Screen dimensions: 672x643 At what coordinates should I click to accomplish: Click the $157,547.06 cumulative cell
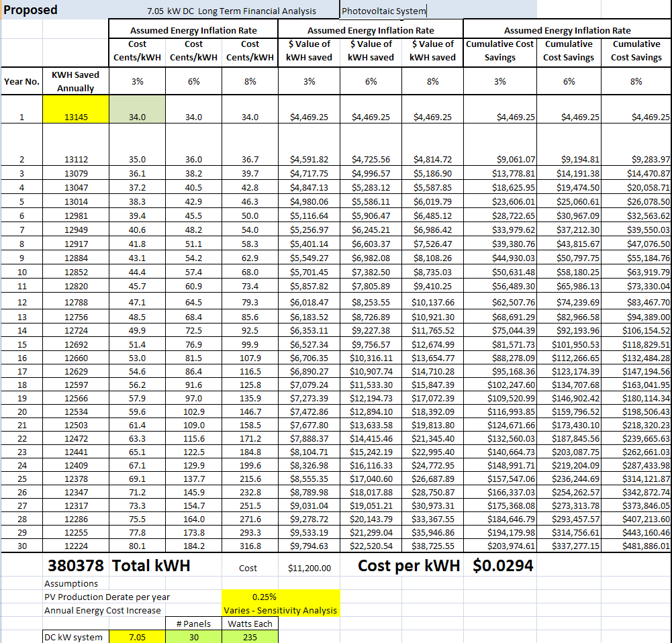499,479
